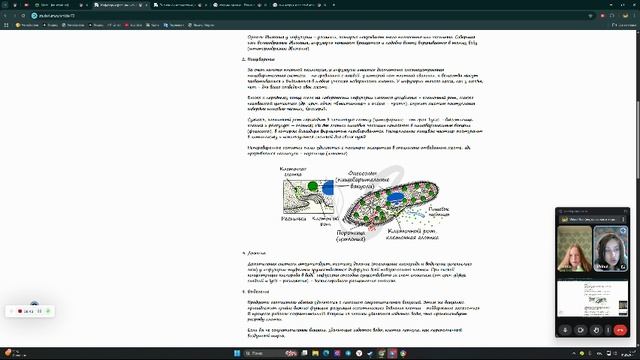Open the pinned red tab icon
Screen dimensions: 640x360
(x=26, y=5)
